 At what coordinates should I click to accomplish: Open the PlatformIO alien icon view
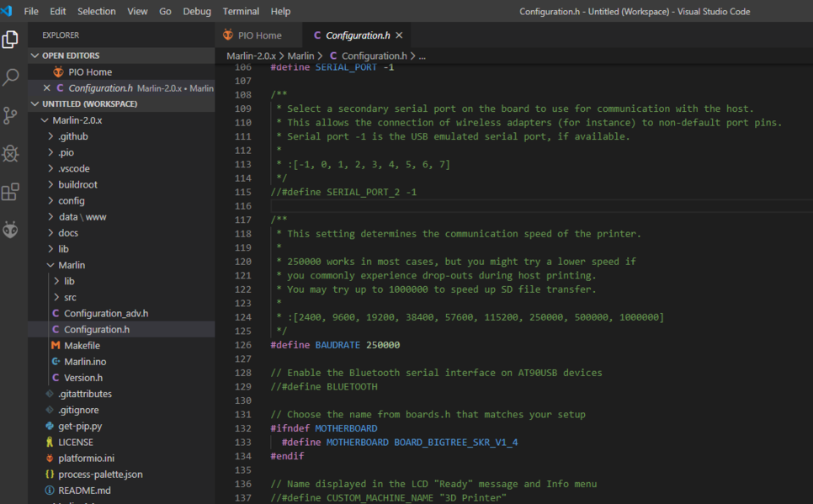tap(10, 230)
